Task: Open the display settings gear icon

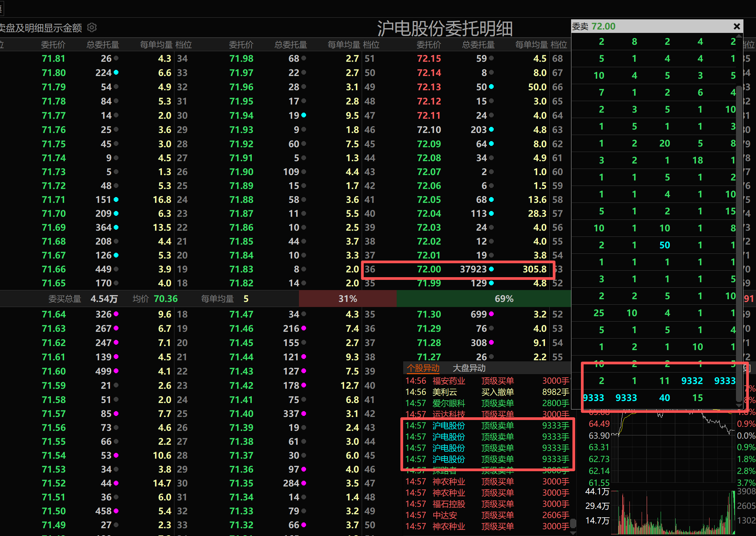Action: tap(92, 27)
